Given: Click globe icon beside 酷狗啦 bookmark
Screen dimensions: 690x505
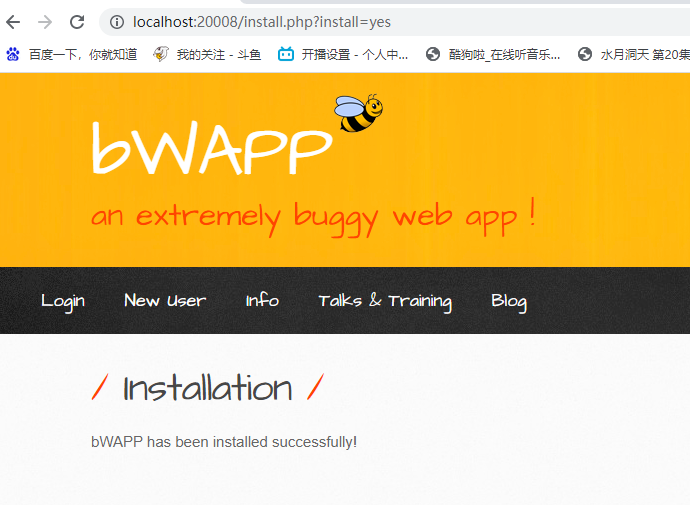Looking at the screenshot, I should point(433,55).
